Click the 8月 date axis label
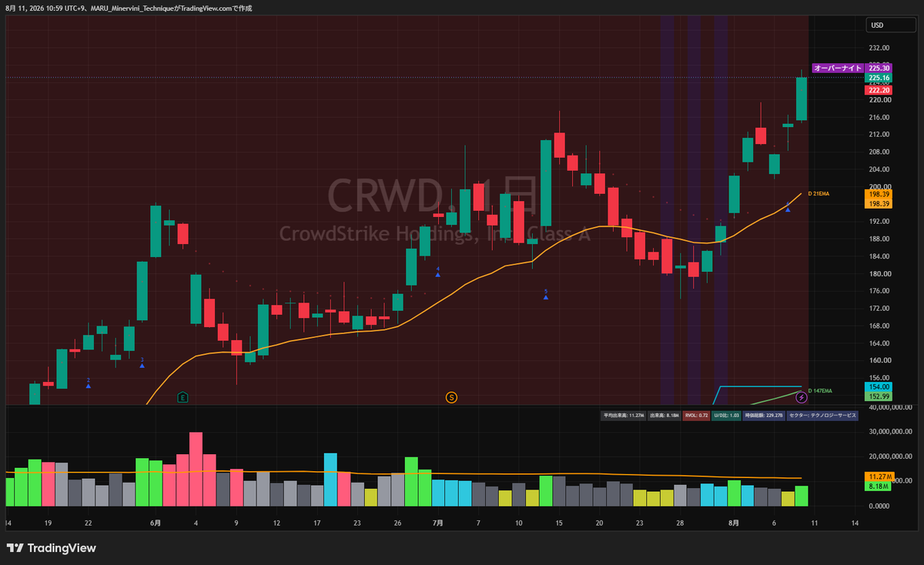The image size is (924, 565). 733,522
